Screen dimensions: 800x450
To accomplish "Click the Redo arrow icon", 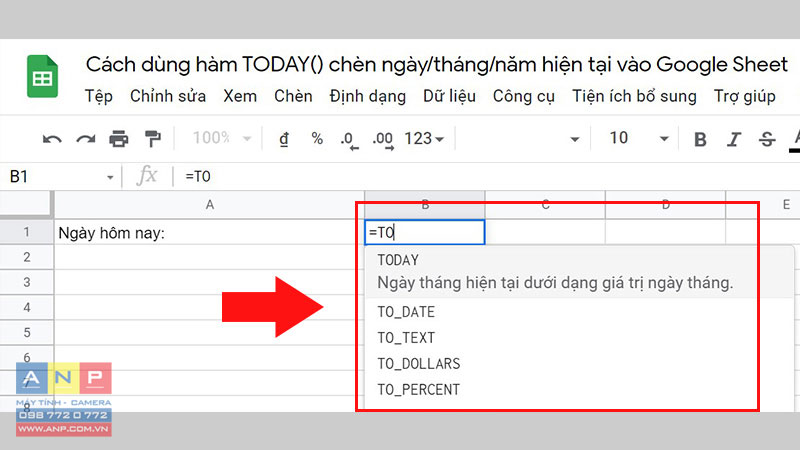I will 86,139.
